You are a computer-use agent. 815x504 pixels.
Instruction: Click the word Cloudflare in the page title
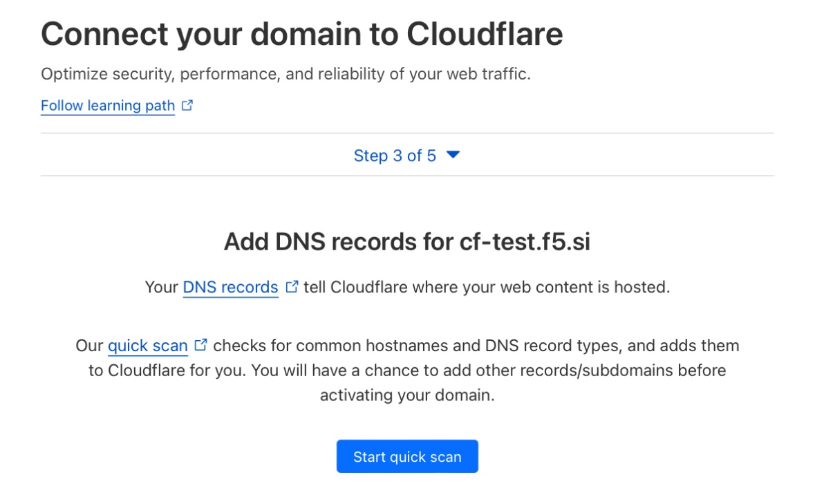(484, 34)
